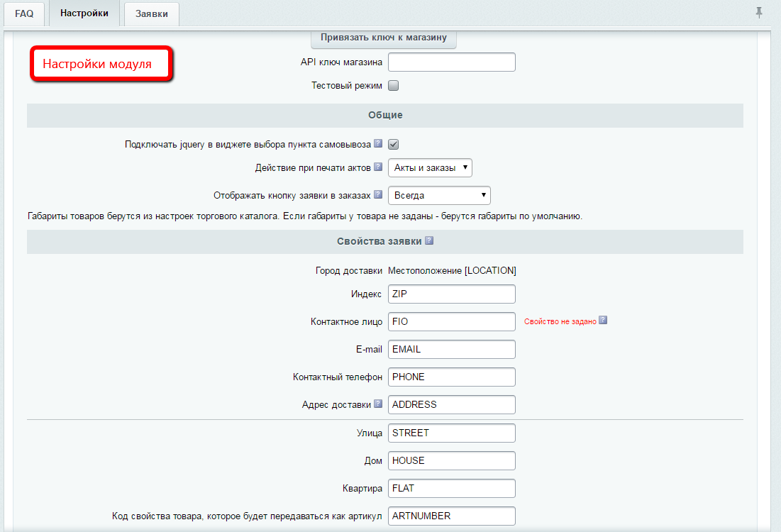Click help icon next to jquery option
Image resolution: width=781 pixels, height=532 pixels.
378,144
